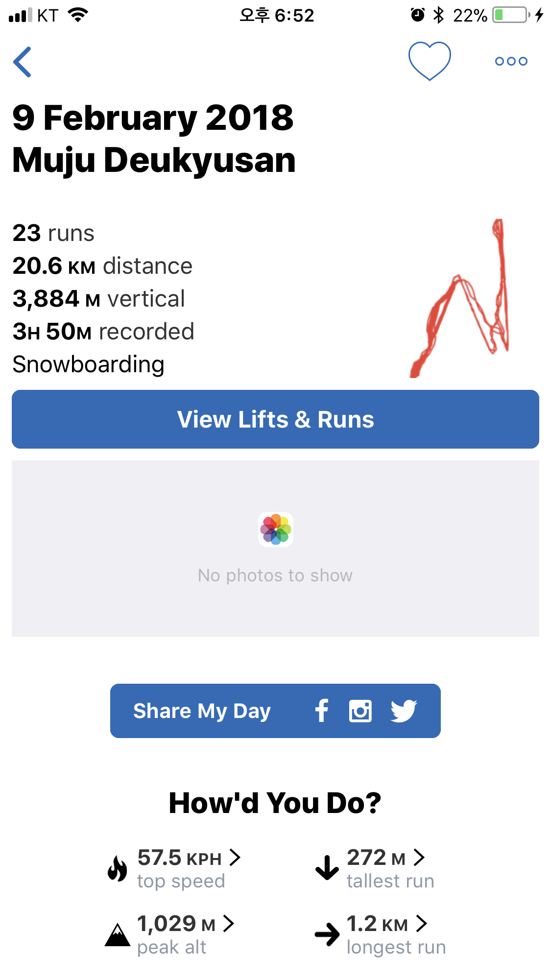Expand top speed 57.5 KPH chevron
Screen dimensions: 551x980
click(235, 857)
